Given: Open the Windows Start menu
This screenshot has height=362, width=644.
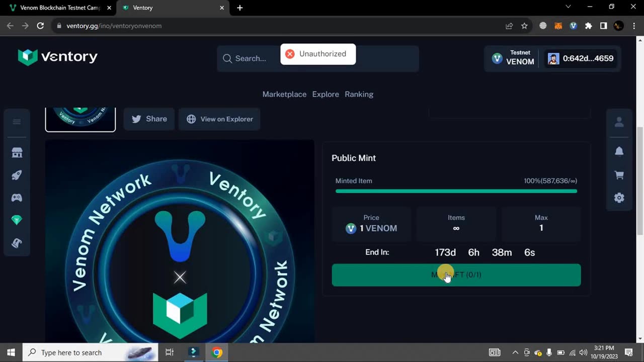Looking at the screenshot, I should tap(11, 352).
